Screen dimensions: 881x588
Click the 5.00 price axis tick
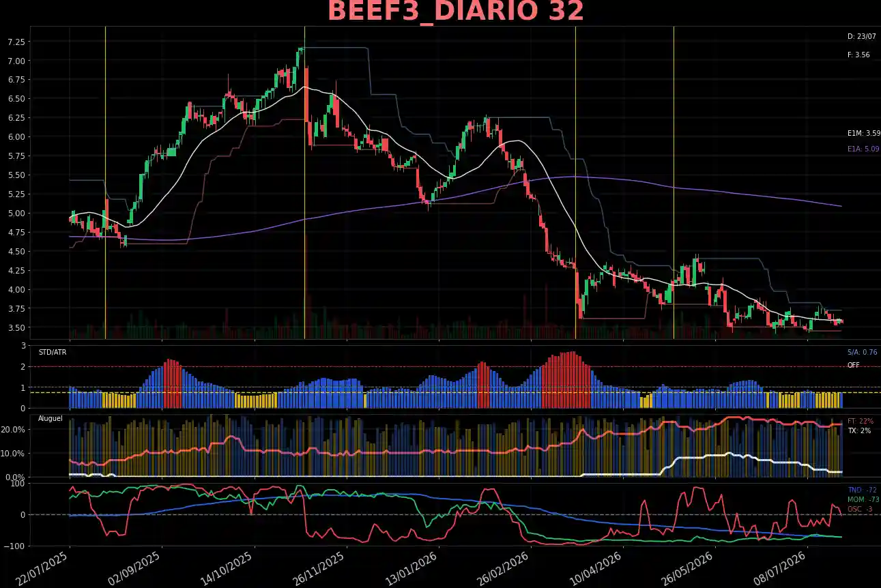16,214
